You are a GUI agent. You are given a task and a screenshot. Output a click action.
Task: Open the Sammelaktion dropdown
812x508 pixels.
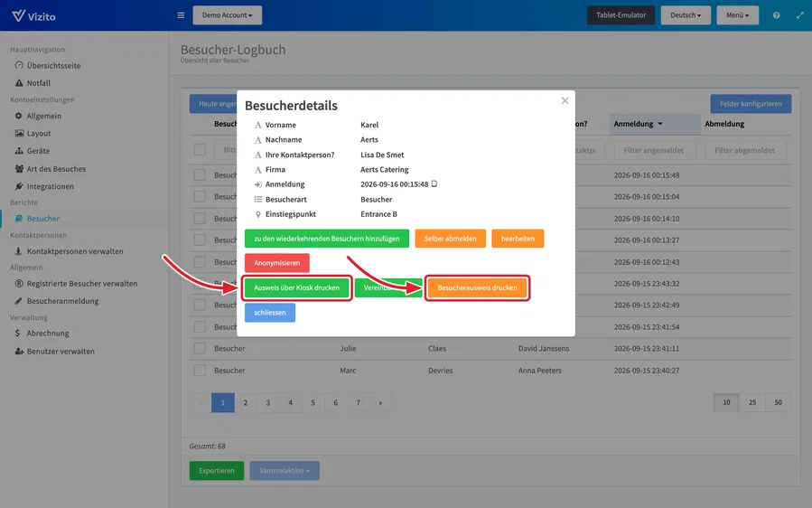coord(285,471)
